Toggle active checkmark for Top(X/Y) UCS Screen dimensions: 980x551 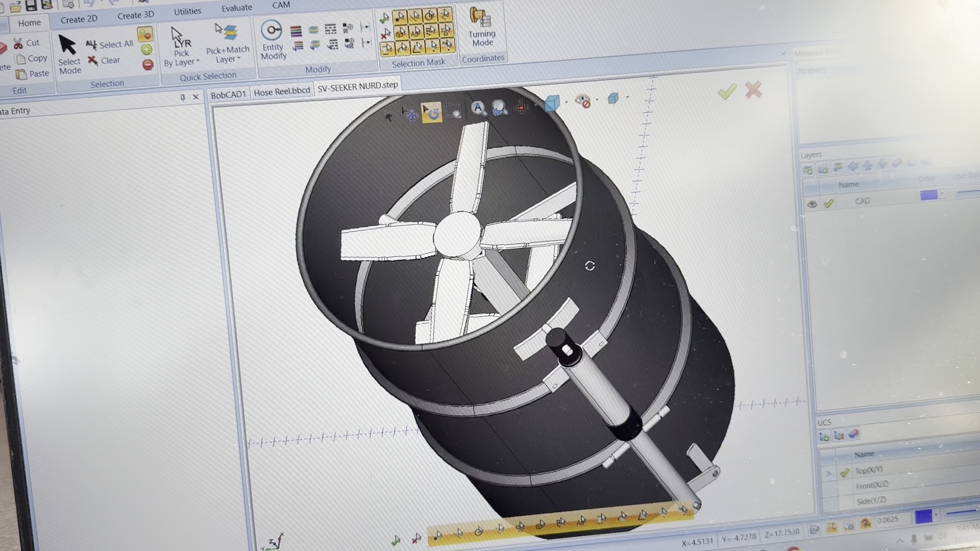(844, 472)
